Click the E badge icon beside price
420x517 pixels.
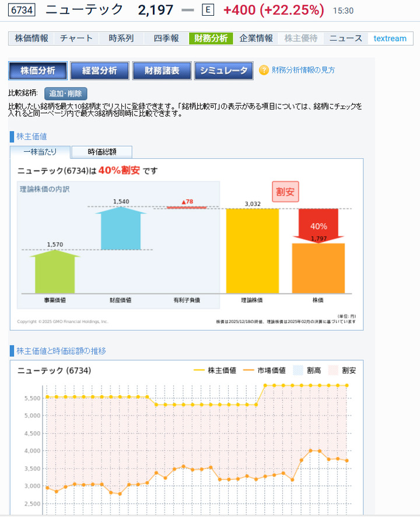pyautogui.click(x=208, y=11)
